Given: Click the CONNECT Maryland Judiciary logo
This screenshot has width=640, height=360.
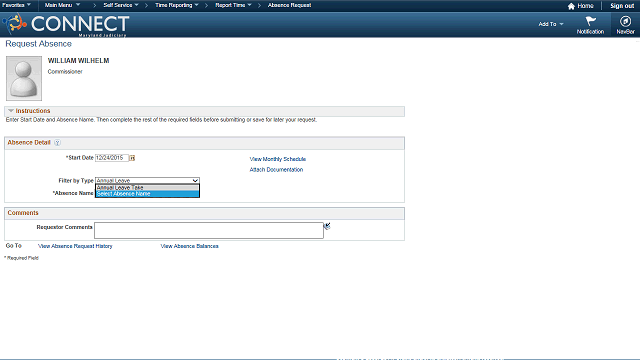Looking at the screenshot, I should point(67,24).
